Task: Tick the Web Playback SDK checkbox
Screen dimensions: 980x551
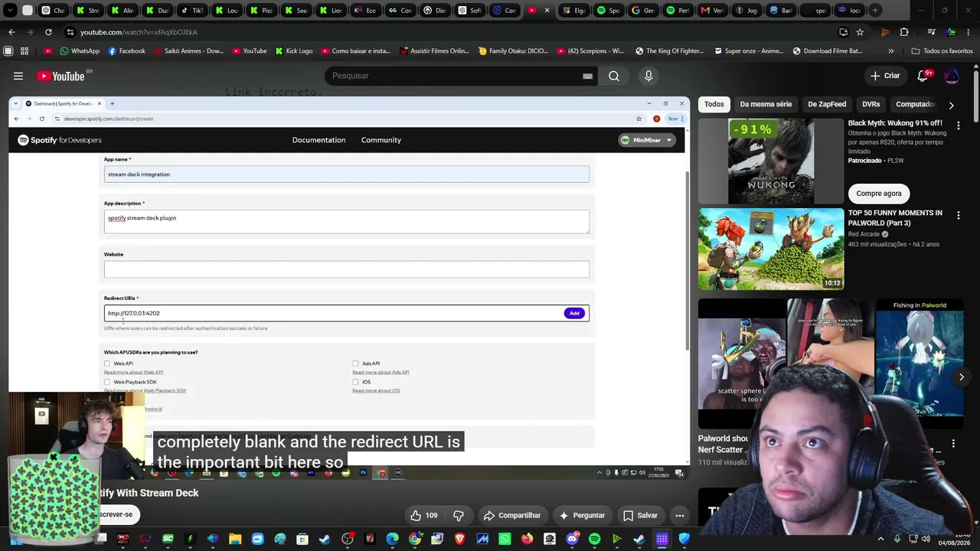Action: tap(107, 382)
